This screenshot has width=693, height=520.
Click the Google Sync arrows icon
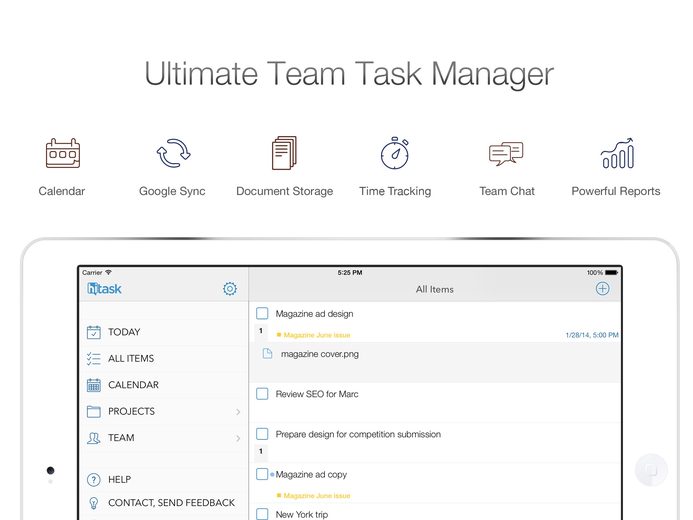click(x=173, y=153)
